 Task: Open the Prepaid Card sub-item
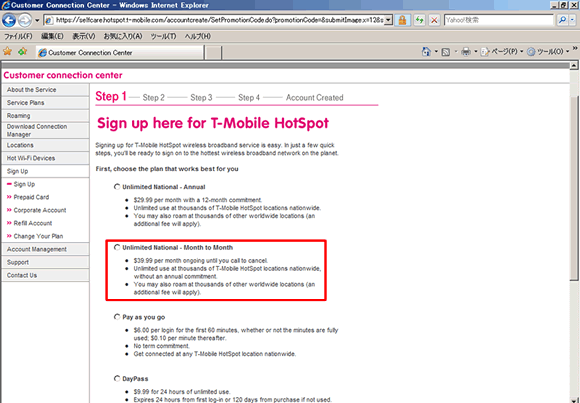(31, 197)
